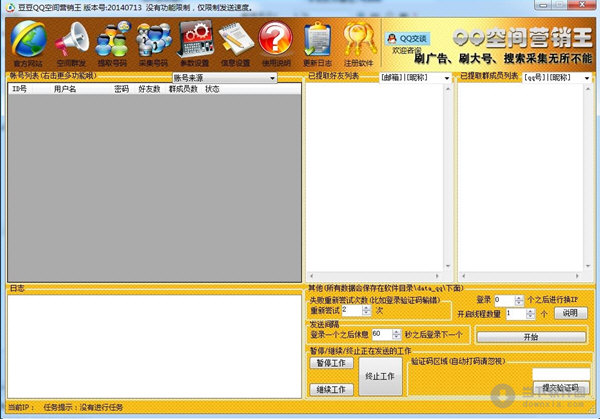The height and width of the screenshot is (419, 600).
Task: Decrease the 休息 seconds interval spinner
Action: [x=397, y=337]
